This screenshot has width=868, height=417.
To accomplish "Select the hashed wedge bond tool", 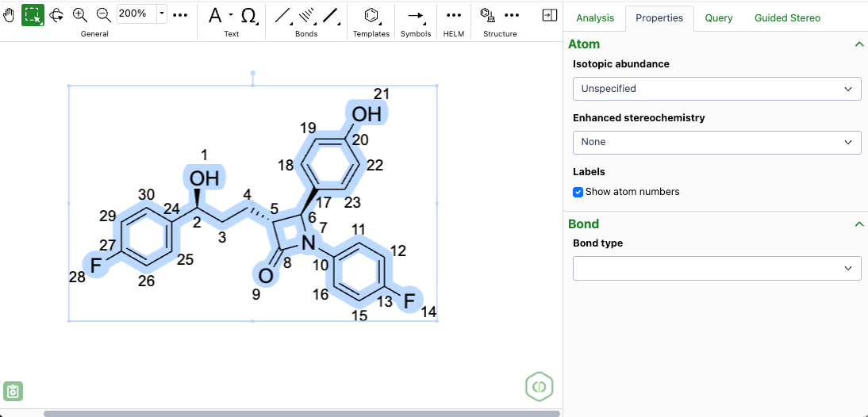I will coord(306,15).
